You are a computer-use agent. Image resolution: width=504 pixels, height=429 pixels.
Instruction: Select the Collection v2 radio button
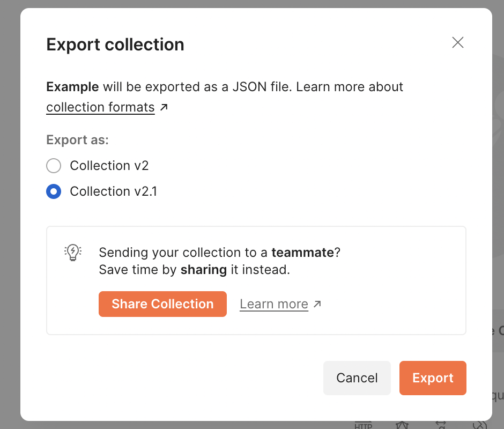(x=54, y=166)
